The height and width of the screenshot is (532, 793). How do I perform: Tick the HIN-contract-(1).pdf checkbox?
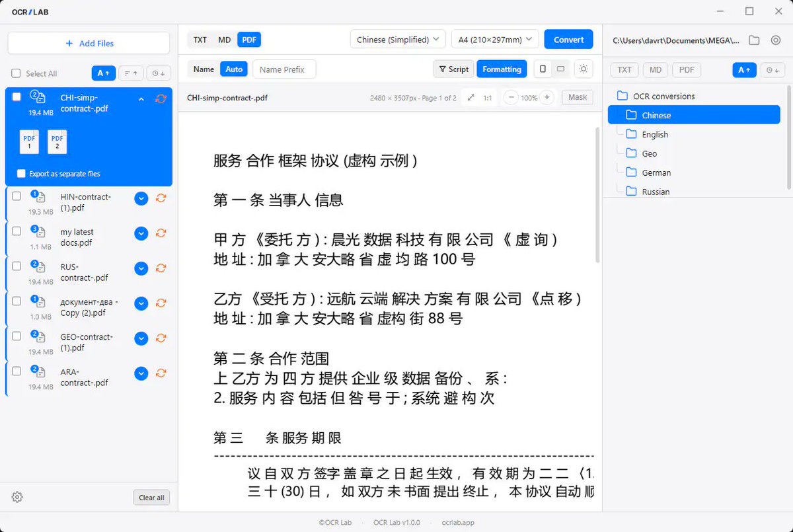(17, 196)
